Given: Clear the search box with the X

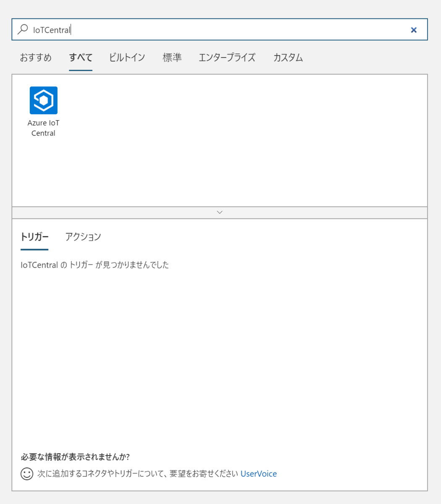Looking at the screenshot, I should [414, 30].
